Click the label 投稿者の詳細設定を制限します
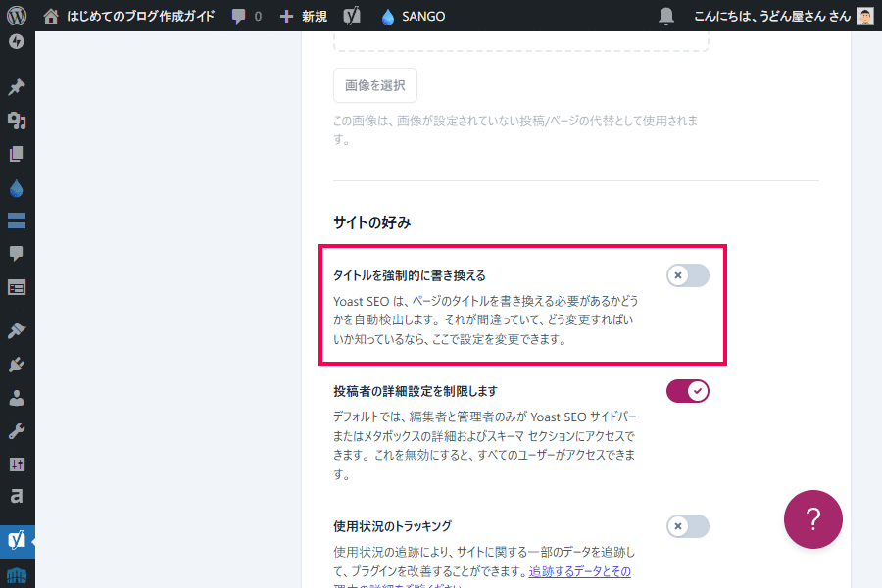 [x=416, y=391]
